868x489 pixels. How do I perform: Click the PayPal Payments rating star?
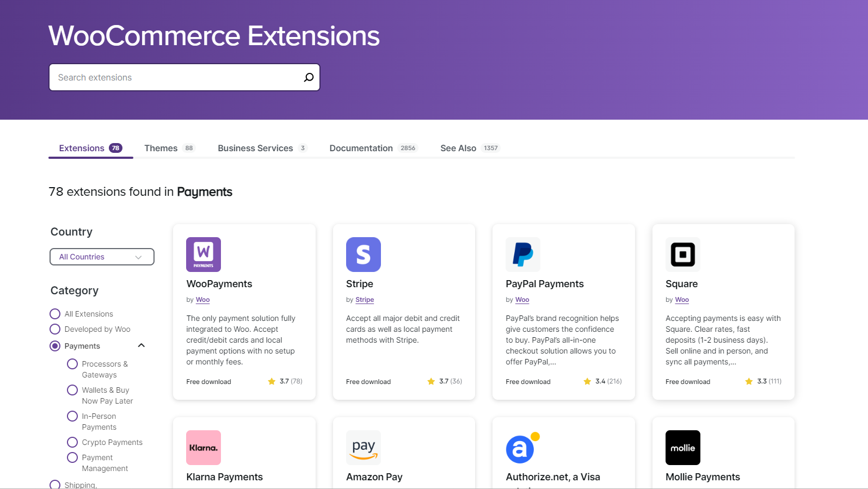click(x=587, y=381)
